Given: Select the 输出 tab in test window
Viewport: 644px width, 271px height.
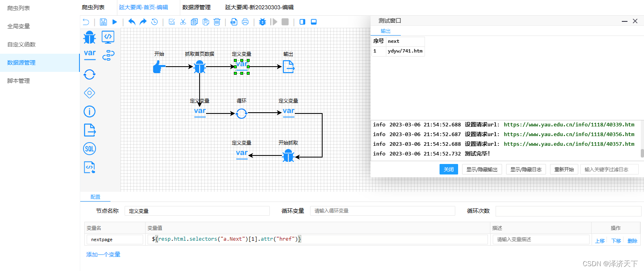Looking at the screenshot, I should (x=386, y=31).
